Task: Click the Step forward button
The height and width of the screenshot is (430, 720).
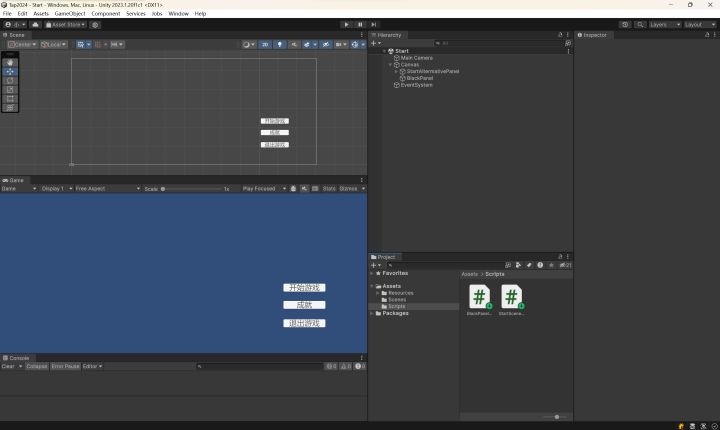Action: [x=373, y=24]
